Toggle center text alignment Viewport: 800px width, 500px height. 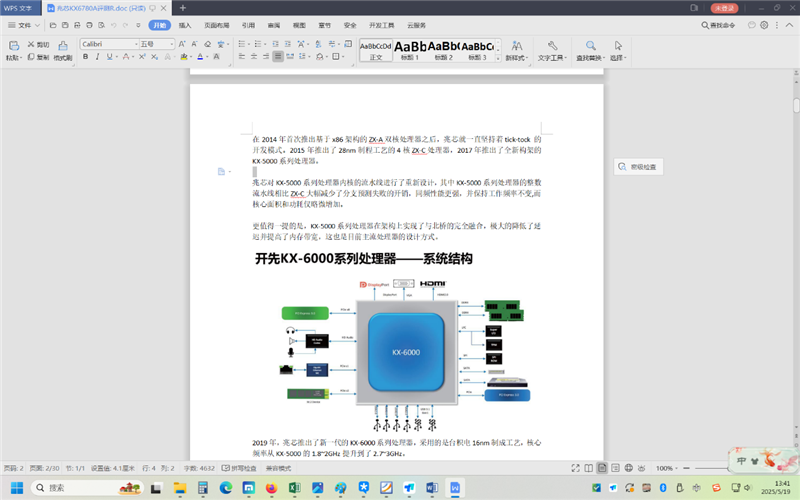click(x=254, y=57)
